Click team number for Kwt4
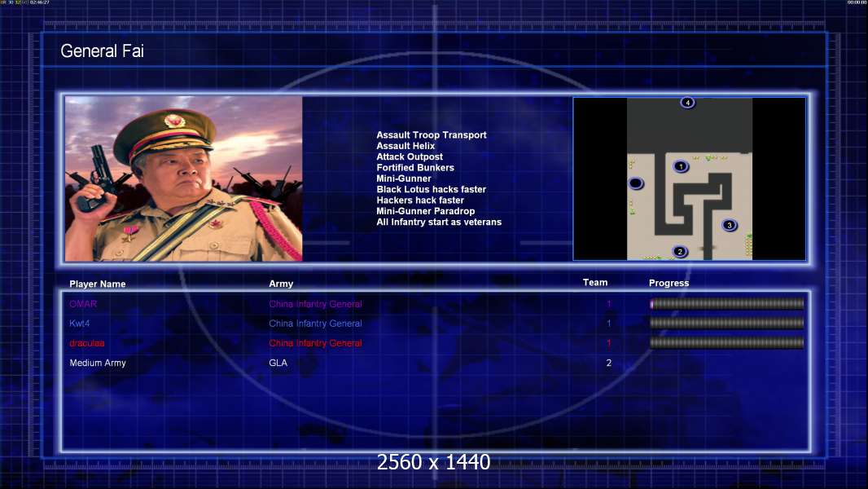This screenshot has width=868, height=489. pos(609,324)
